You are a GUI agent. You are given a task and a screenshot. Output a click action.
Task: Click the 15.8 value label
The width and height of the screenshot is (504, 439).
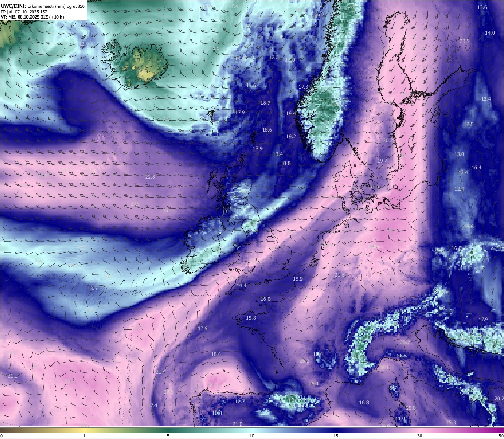[251, 318]
